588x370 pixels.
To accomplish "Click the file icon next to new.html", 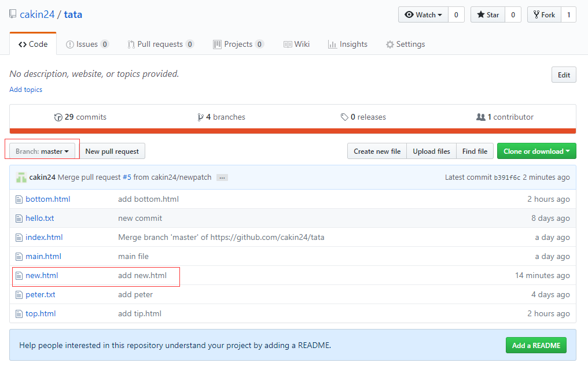I will [x=19, y=276].
